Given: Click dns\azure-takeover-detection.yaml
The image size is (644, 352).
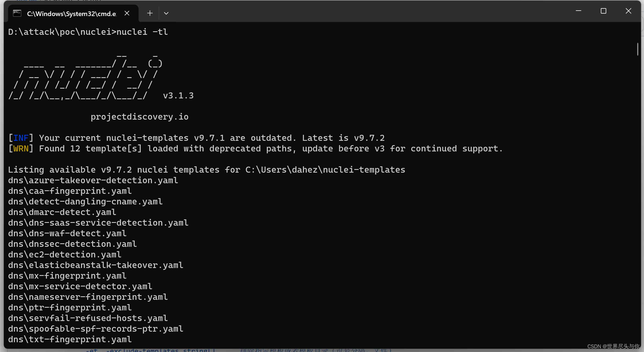Looking at the screenshot, I should pyautogui.click(x=93, y=180).
